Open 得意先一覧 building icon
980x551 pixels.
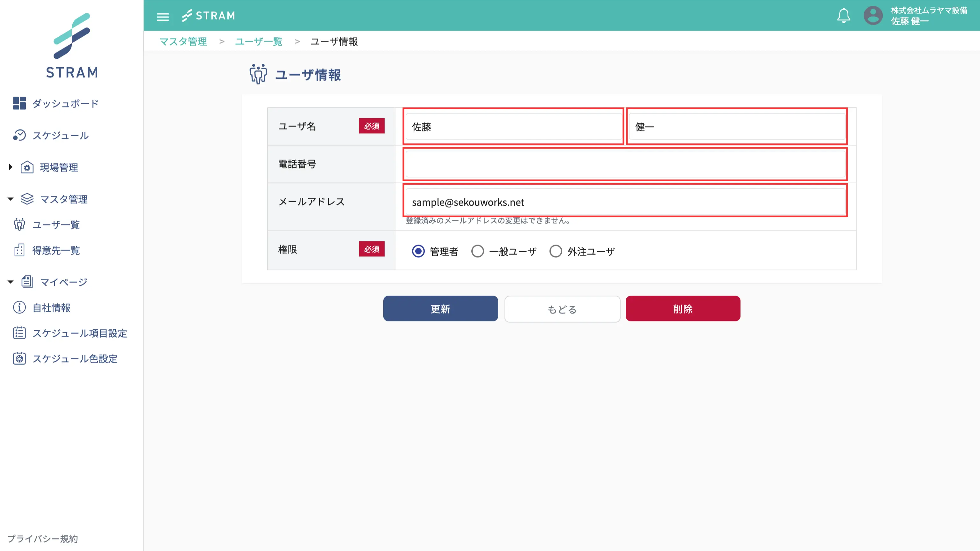click(19, 250)
